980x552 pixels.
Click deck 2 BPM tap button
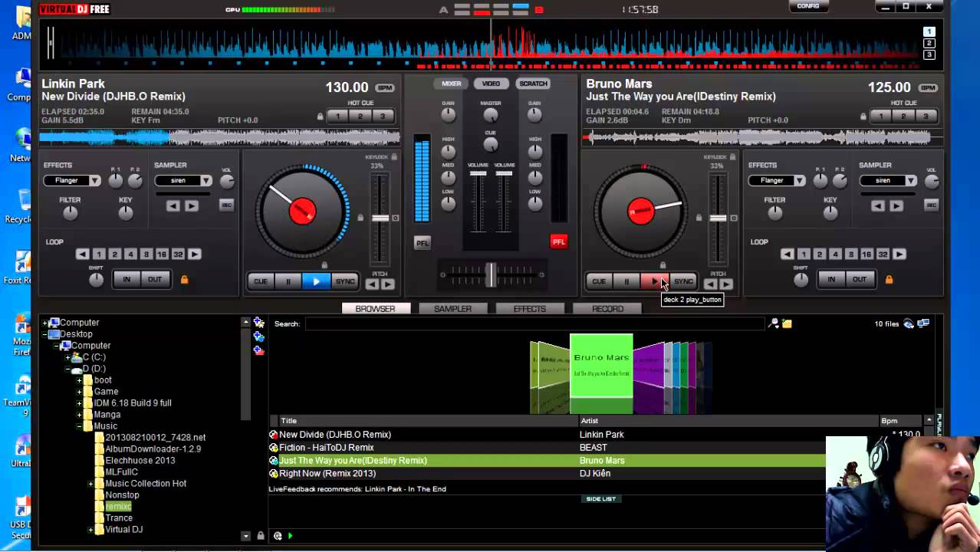(x=928, y=88)
